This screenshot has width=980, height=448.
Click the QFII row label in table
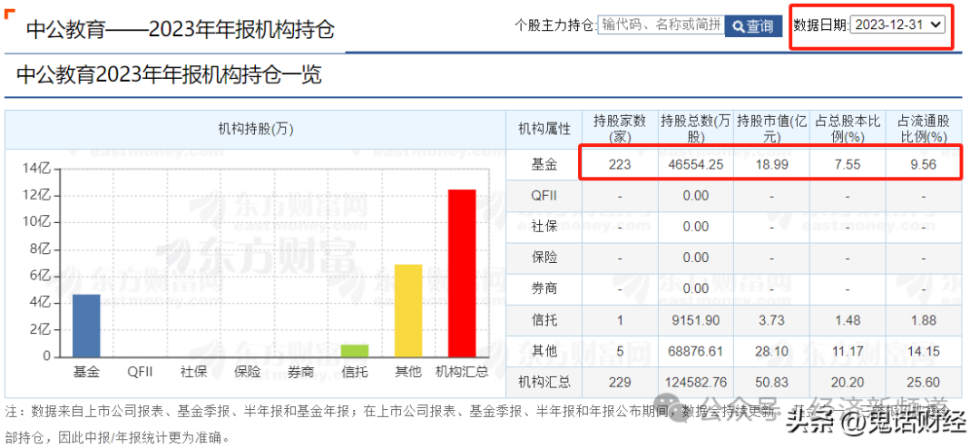point(544,196)
